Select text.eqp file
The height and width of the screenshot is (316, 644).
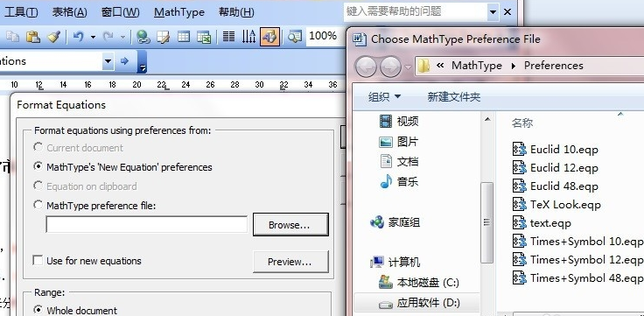coord(542,223)
